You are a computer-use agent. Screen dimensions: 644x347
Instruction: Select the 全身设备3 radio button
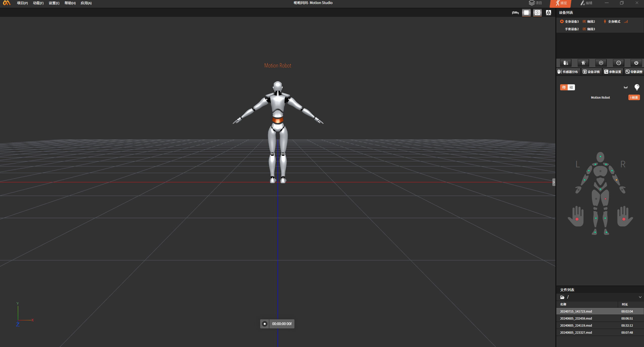pos(562,22)
